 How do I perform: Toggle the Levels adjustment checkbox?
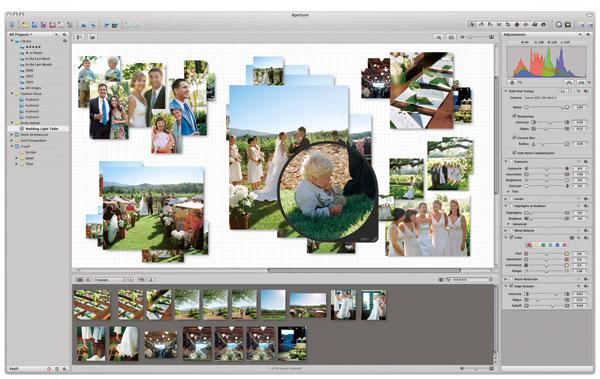(511, 199)
